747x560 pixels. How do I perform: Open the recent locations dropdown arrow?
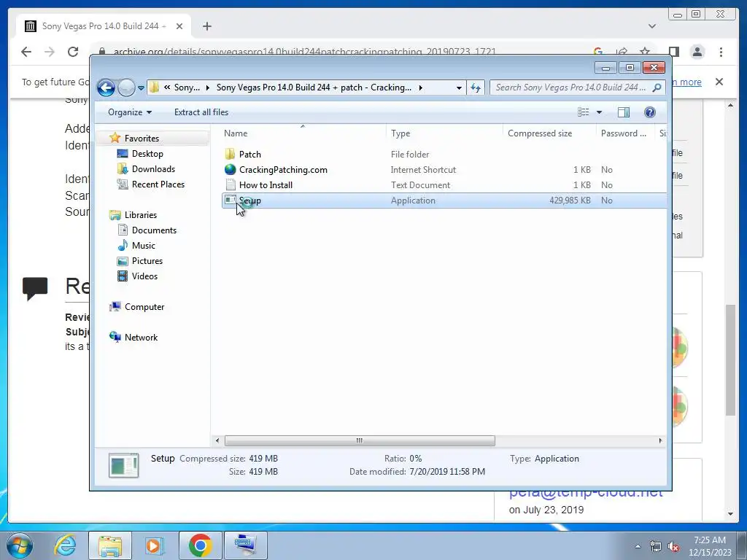[x=141, y=88]
